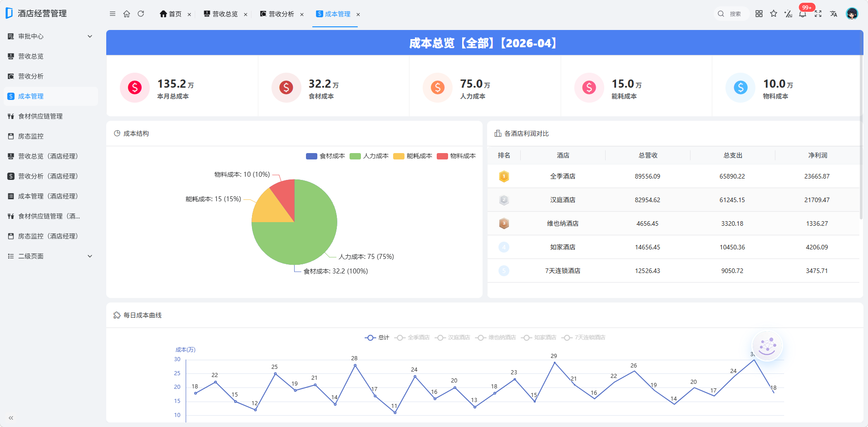Open the notifications bell with 99+ badge
The image size is (868, 427).
tap(803, 14)
